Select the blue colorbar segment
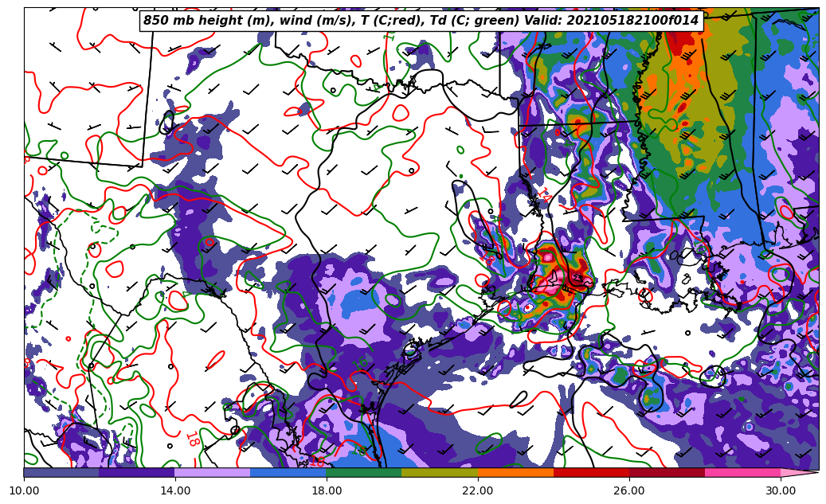Screen dimensions: 826x504 tap(288, 473)
